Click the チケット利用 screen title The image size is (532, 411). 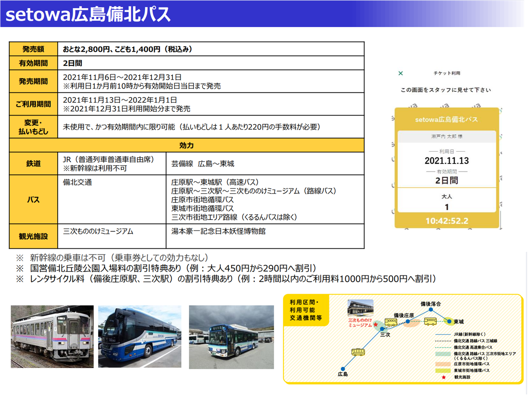click(446, 73)
